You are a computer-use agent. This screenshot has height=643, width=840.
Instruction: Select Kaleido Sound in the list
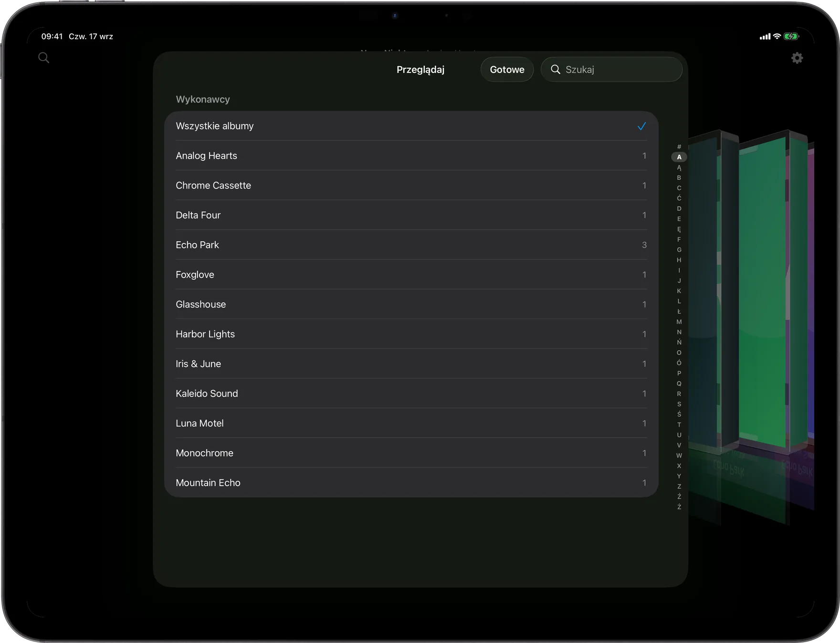[411, 394]
